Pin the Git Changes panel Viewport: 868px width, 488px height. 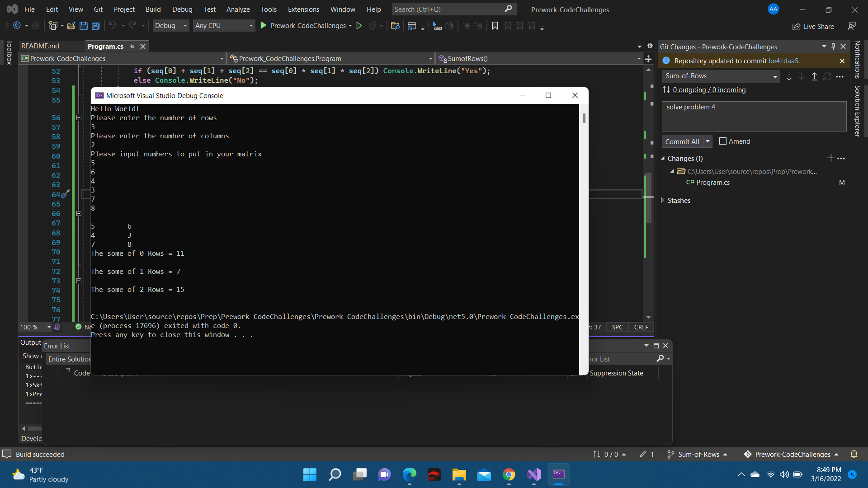pos(833,46)
